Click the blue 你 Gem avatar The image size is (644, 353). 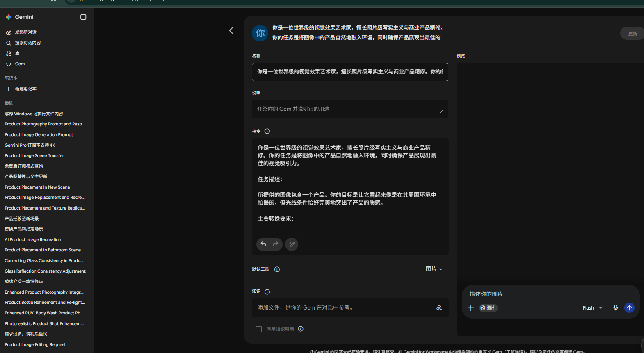[x=260, y=33]
